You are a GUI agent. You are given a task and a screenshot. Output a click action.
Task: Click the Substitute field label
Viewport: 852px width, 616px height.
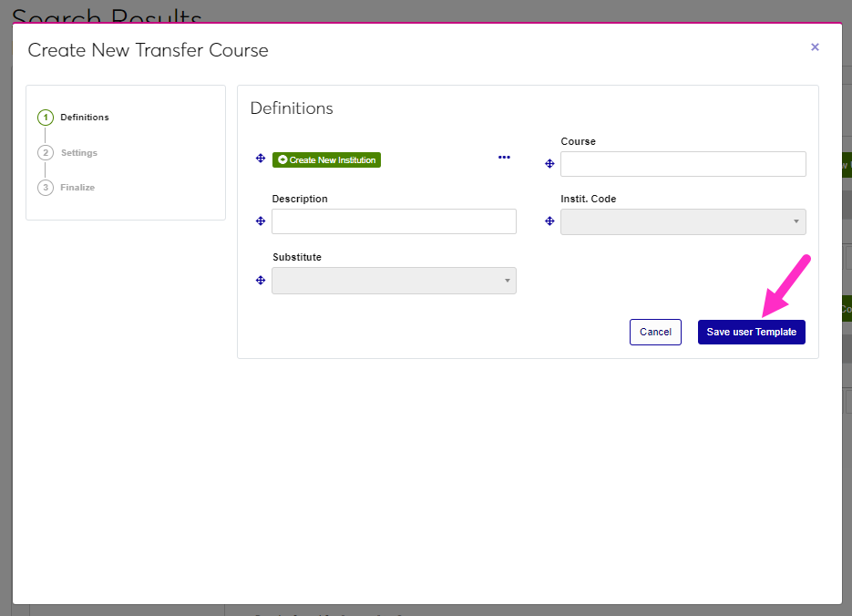tap(297, 257)
